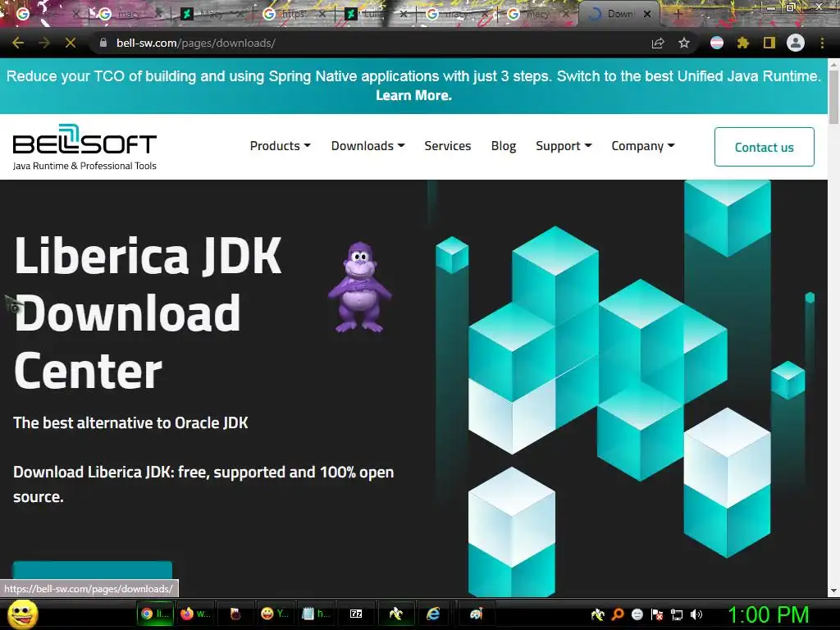Click the Liberica JDK Download Center heading
The width and height of the screenshot is (840, 630).
coord(148,313)
